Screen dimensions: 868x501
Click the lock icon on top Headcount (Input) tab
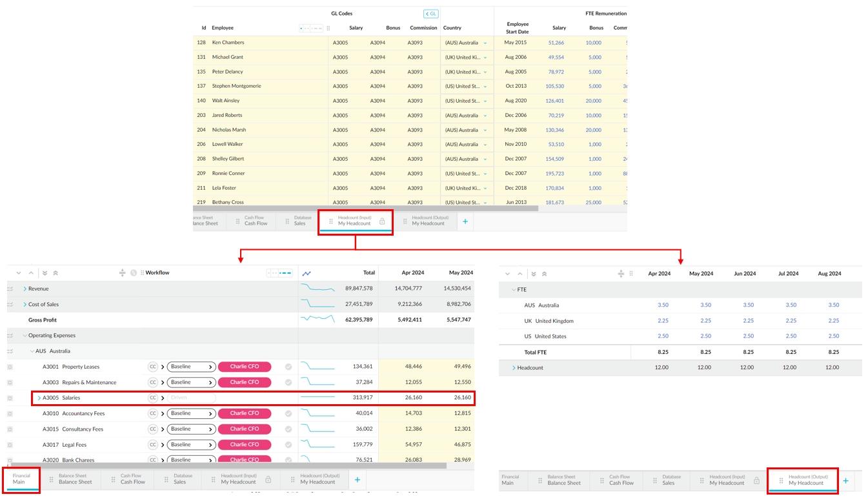382,221
